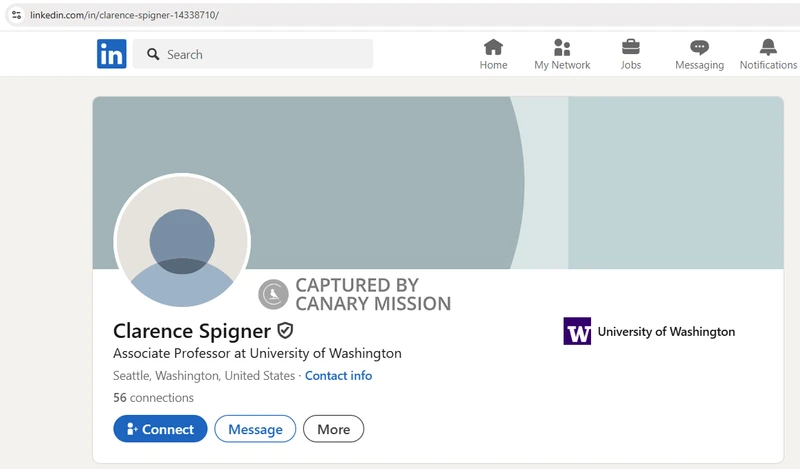
Task: Open the LinkedIn logo home link
Action: pos(112,54)
